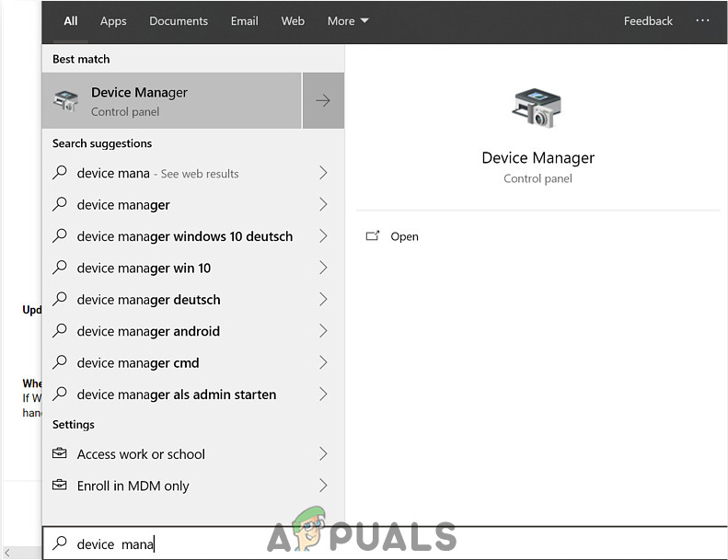Click search icon beside 'device manager deutsch'
The height and width of the screenshot is (560, 728).
[60, 299]
